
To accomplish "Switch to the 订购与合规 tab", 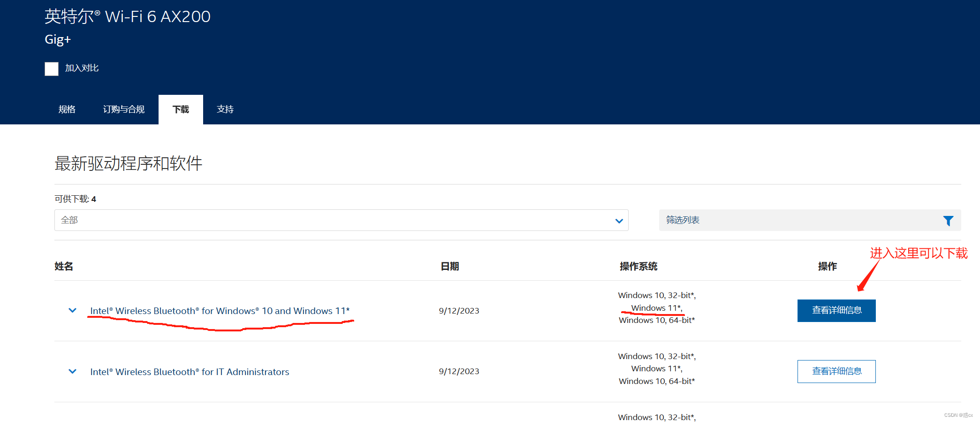I will [x=124, y=109].
